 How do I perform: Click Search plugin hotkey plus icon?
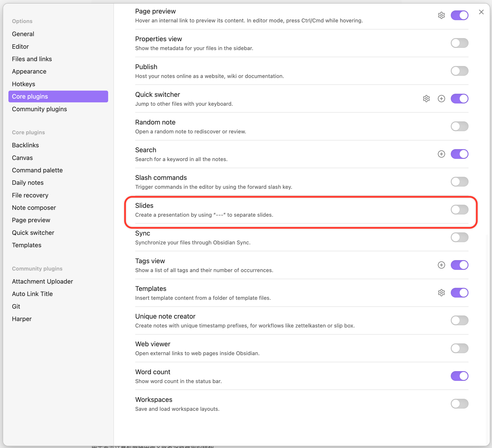[x=441, y=154]
